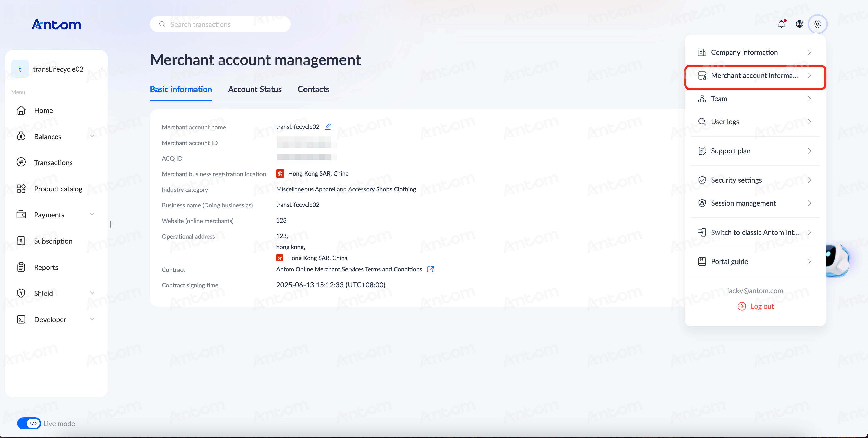This screenshot has width=868, height=438.
Task: Open the contract external link icon
Action: click(430, 269)
